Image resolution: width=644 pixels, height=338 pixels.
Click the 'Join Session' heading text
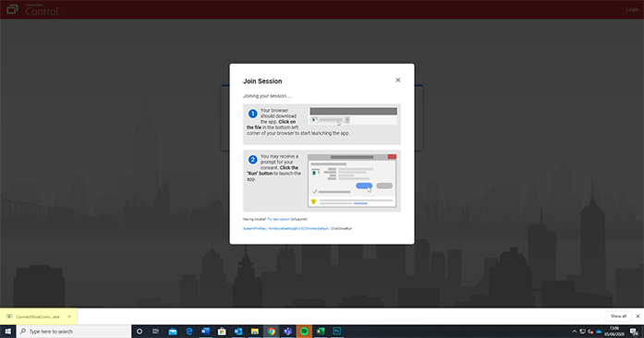262,81
